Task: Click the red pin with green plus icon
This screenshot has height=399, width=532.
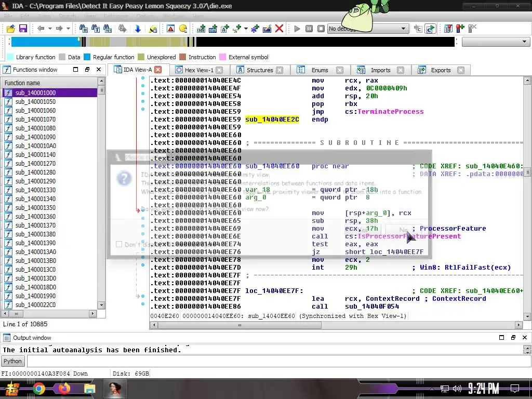Action: 460,29
